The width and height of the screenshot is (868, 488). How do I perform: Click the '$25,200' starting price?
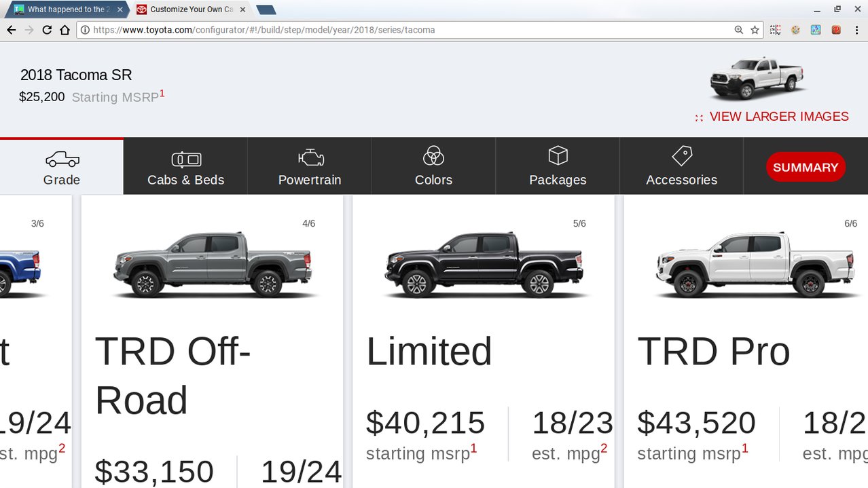coord(42,97)
